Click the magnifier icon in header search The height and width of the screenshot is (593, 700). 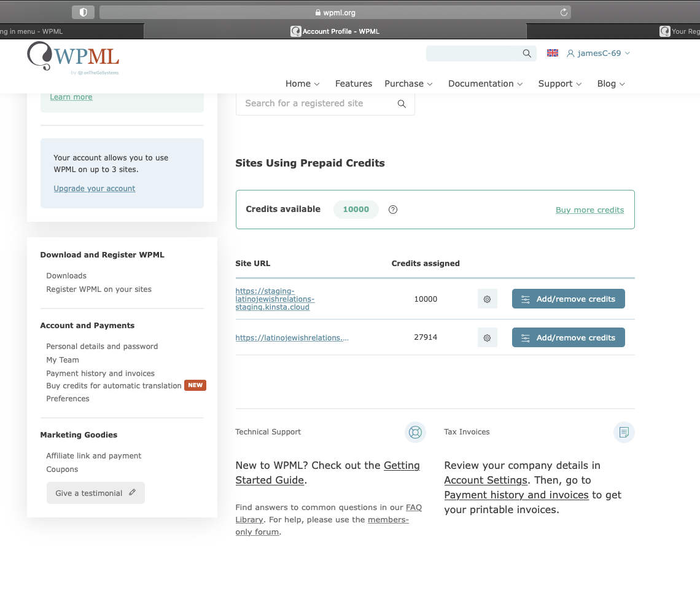tap(527, 53)
